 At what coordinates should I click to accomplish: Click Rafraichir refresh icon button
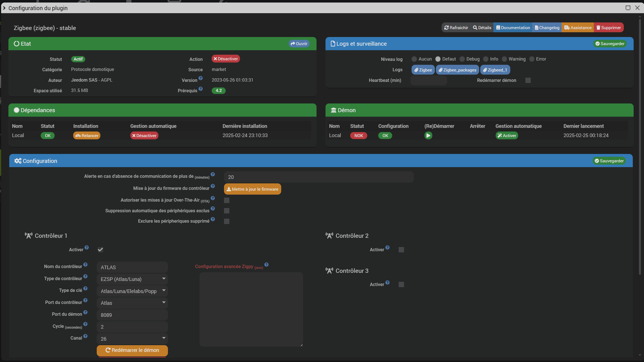456,27
